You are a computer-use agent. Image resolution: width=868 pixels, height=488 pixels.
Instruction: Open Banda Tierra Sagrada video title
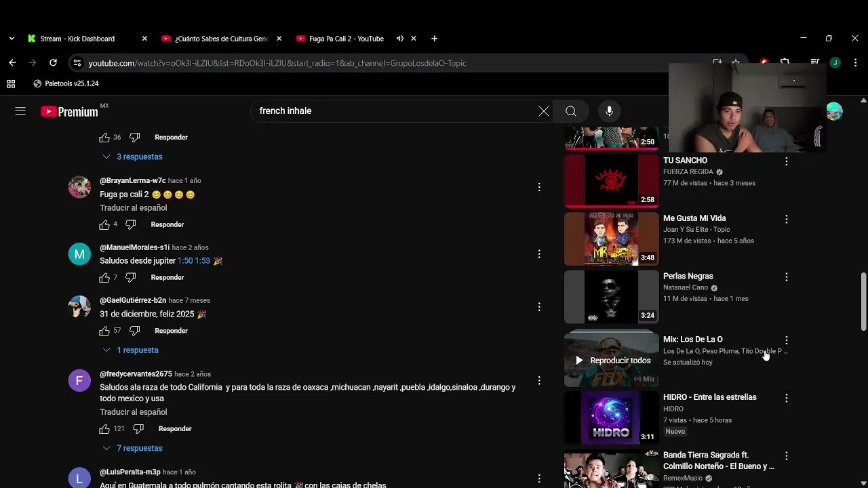pos(719,460)
